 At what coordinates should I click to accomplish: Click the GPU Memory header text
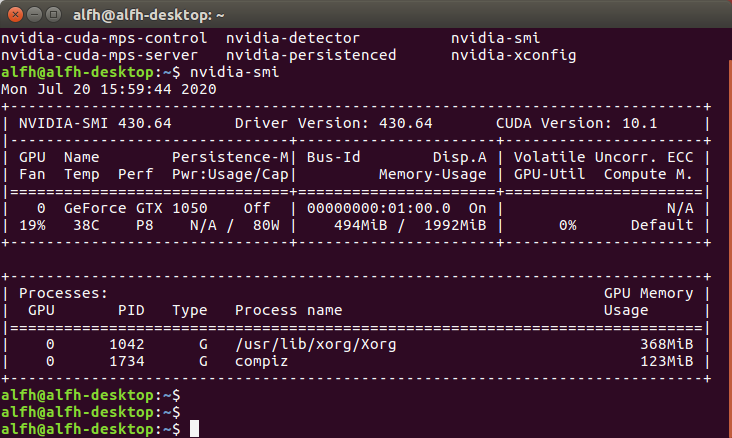coord(648,293)
